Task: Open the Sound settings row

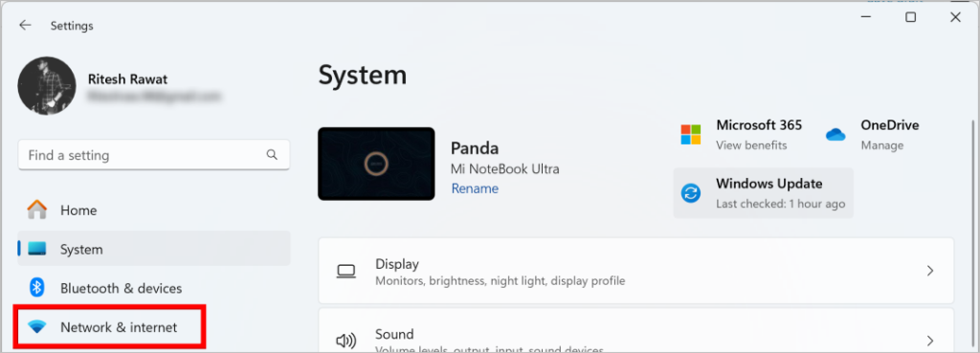Action: (636, 330)
